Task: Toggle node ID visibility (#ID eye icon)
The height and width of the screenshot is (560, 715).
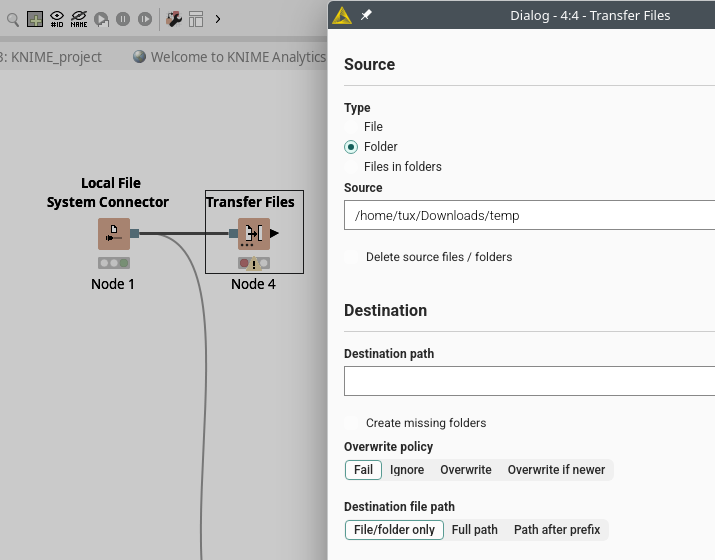Action: click(57, 18)
